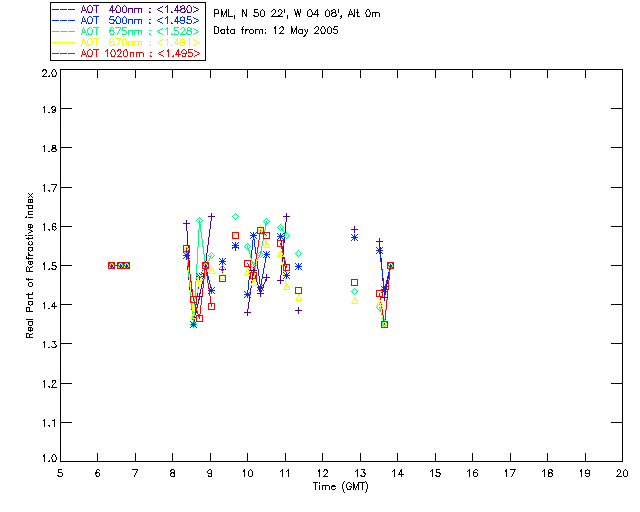Click the hour 5 x-axis tick label
The height and width of the screenshot is (512, 640).
click(60, 473)
